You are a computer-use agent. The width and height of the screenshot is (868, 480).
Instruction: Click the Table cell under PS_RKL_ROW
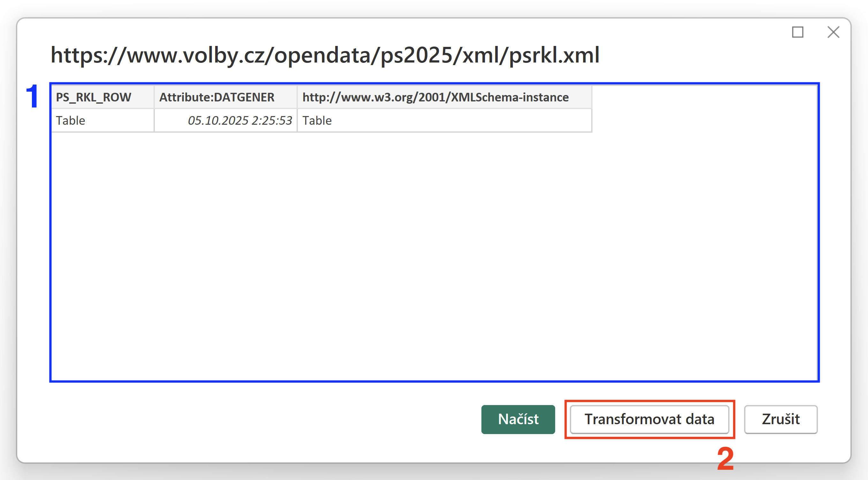[103, 121]
